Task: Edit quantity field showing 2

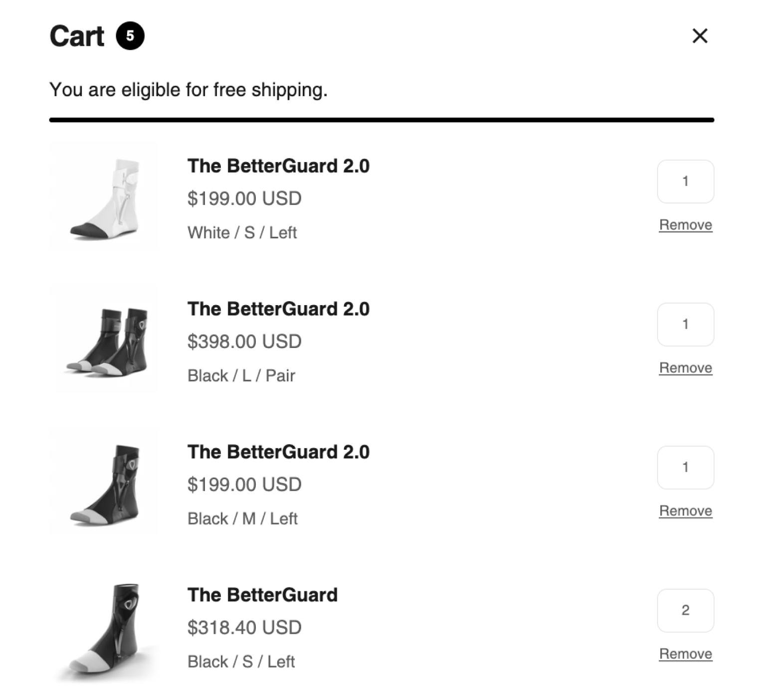Action: (x=685, y=611)
